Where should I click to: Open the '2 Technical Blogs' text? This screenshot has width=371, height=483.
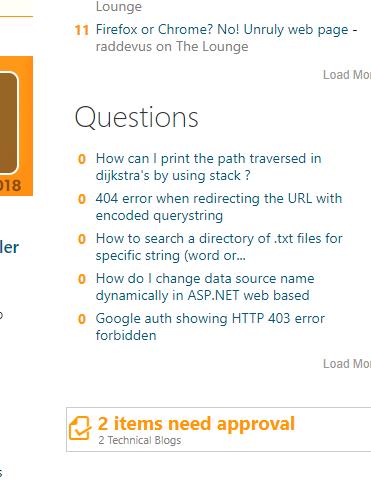[x=140, y=440]
